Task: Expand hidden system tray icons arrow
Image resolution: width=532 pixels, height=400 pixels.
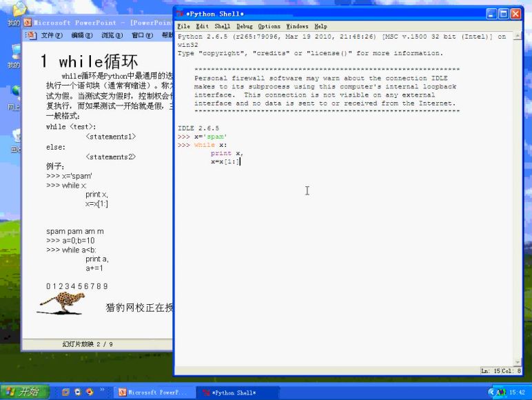Action: tap(491, 392)
